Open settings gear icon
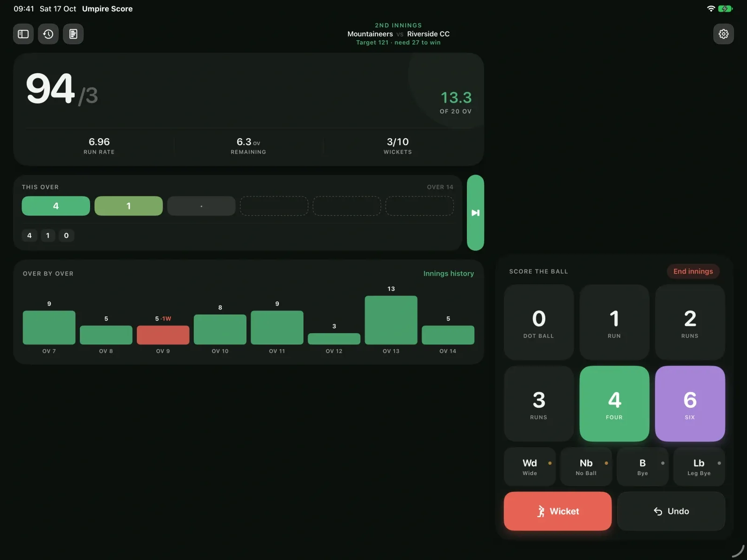 click(x=723, y=34)
